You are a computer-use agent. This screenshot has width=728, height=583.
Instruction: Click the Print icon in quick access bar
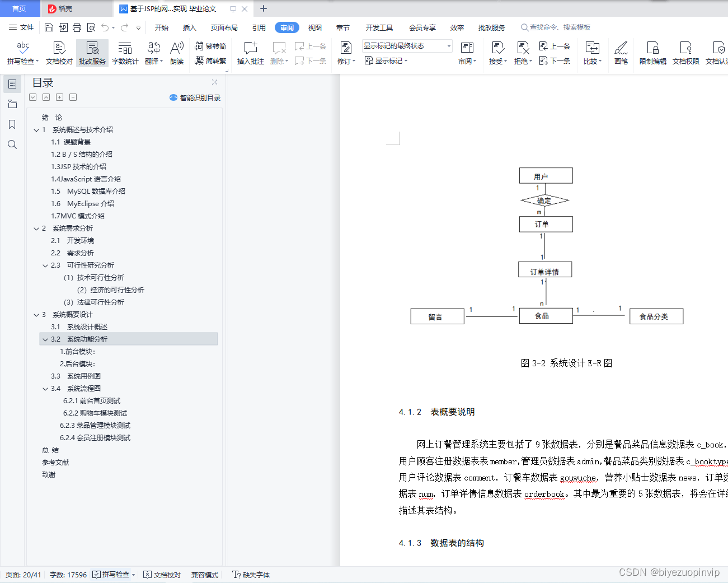click(77, 27)
